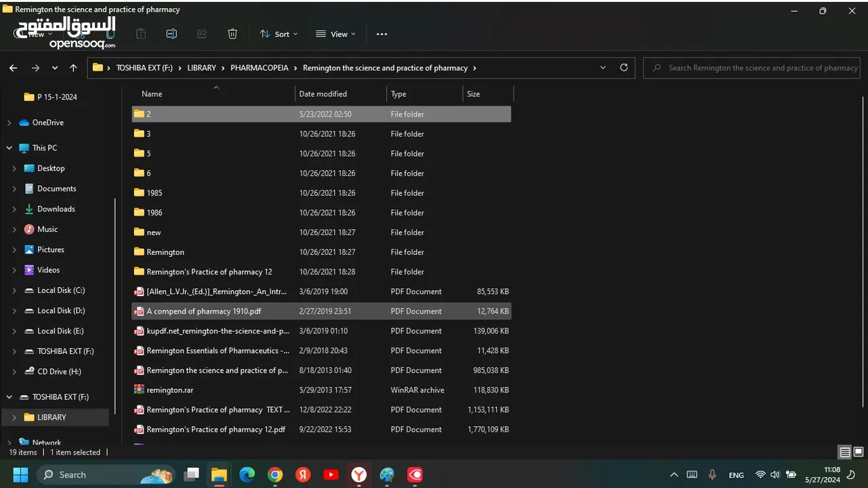Image resolution: width=868 pixels, height=488 pixels.
Task: Click File Explorer icon on the taskbar
Action: 219,474
